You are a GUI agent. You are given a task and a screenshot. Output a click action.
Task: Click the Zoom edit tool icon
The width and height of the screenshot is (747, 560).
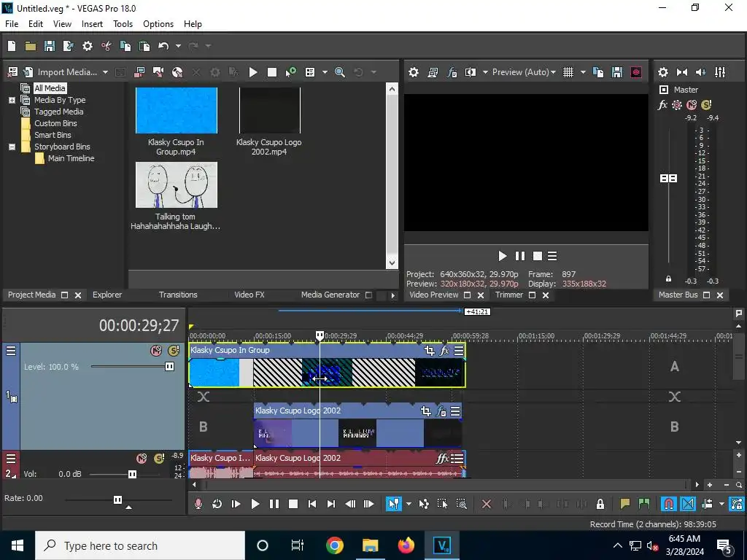(461, 504)
